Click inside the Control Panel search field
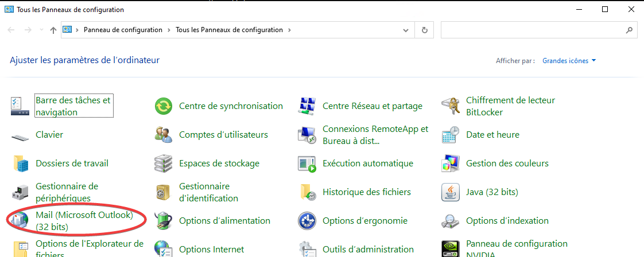This screenshot has width=644, height=257. pyautogui.click(x=531, y=30)
